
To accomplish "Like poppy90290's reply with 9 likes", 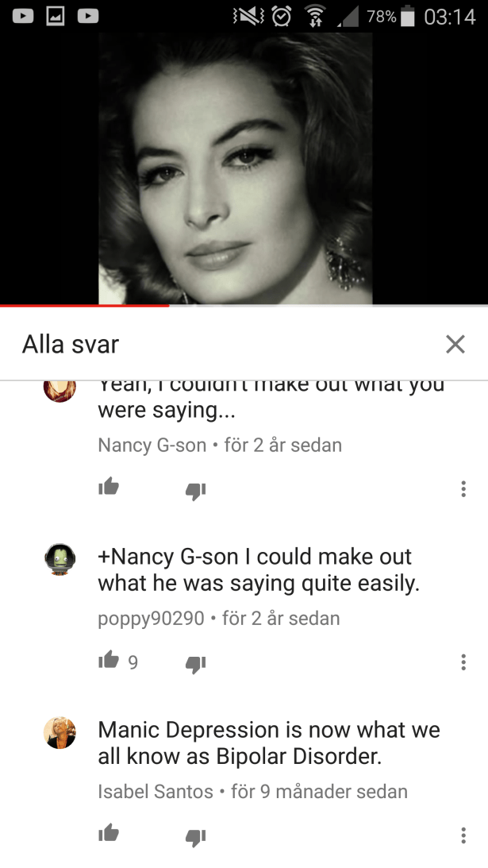I will pyautogui.click(x=109, y=660).
